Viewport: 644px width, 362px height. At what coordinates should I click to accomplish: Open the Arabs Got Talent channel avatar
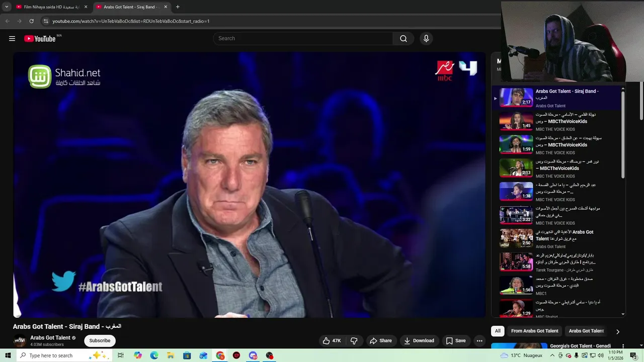tap(20, 341)
